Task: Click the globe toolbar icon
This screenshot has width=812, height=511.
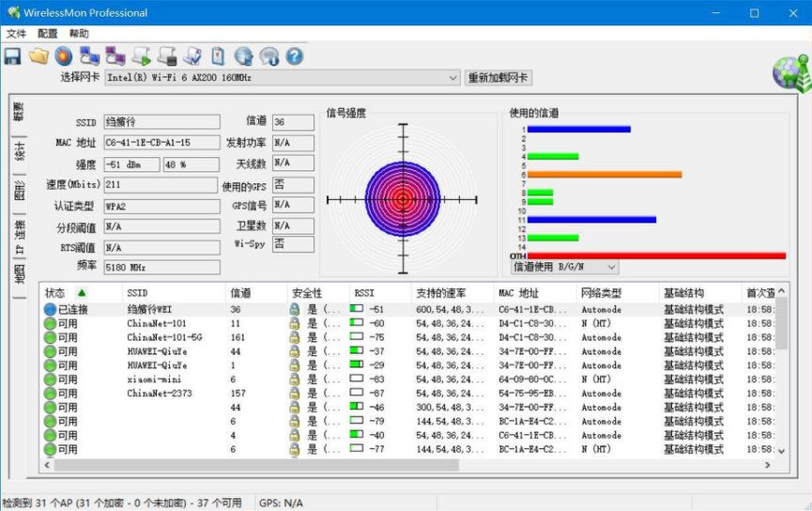Action: point(243,56)
